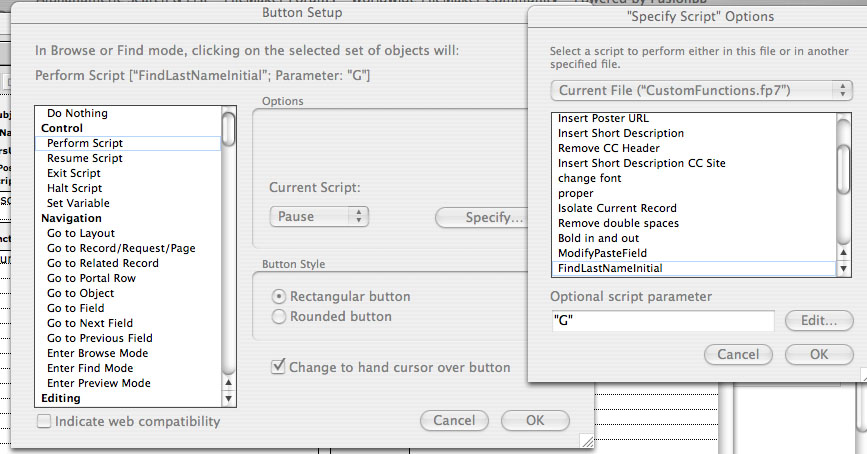Select Perform Script in the action list
The height and width of the screenshot is (454, 867).
pos(128,143)
